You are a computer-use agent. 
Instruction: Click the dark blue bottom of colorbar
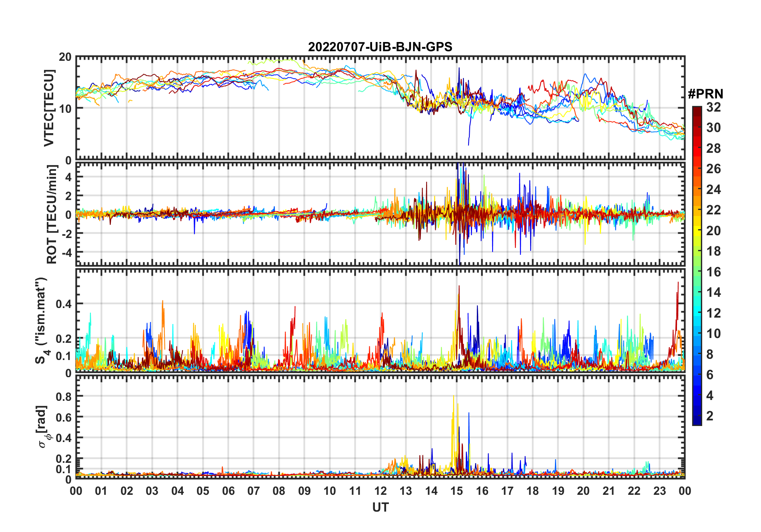tap(697, 421)
